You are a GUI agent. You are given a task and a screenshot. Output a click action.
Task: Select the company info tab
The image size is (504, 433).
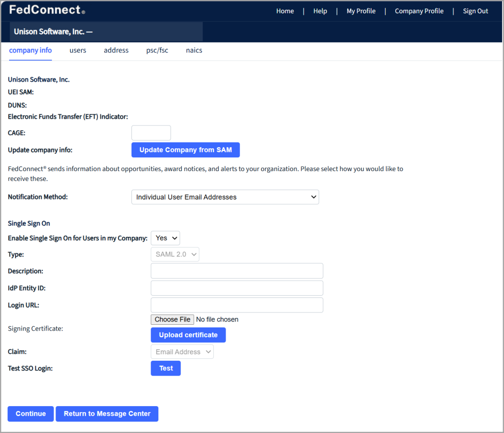30,50
